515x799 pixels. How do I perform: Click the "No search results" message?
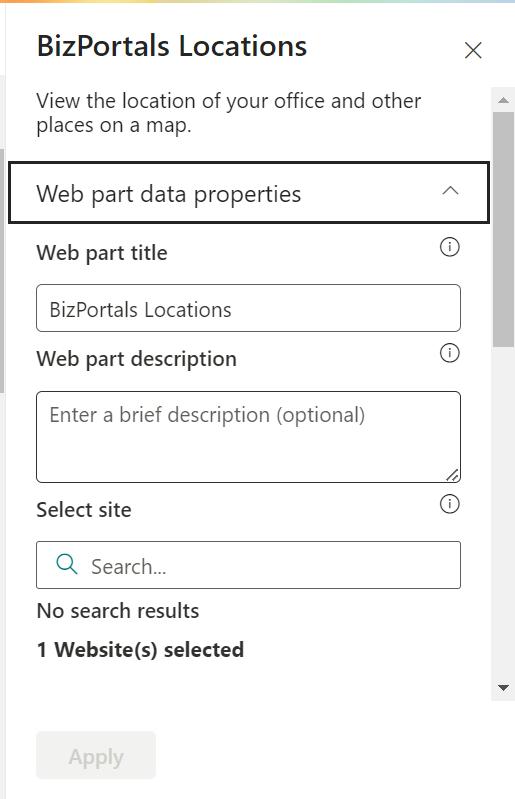[118, 610]
